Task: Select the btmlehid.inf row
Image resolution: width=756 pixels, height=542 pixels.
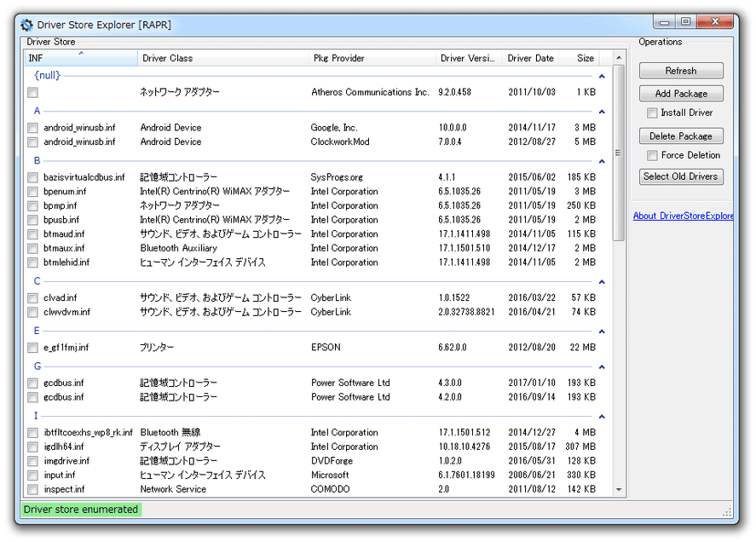Action: coord(313,262)
